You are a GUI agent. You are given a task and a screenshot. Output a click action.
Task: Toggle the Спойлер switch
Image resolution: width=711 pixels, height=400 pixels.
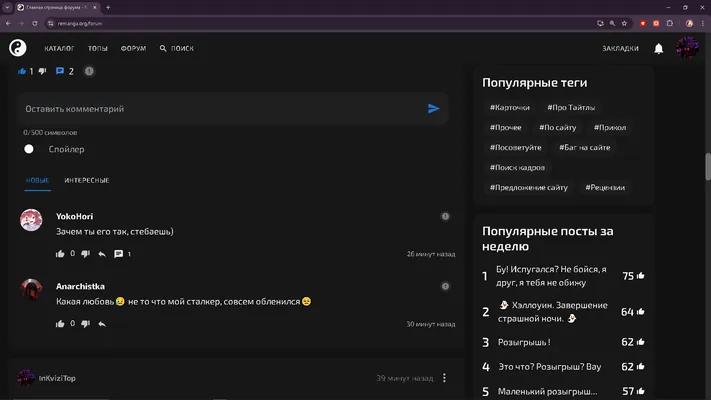click(x=29, y=149)
